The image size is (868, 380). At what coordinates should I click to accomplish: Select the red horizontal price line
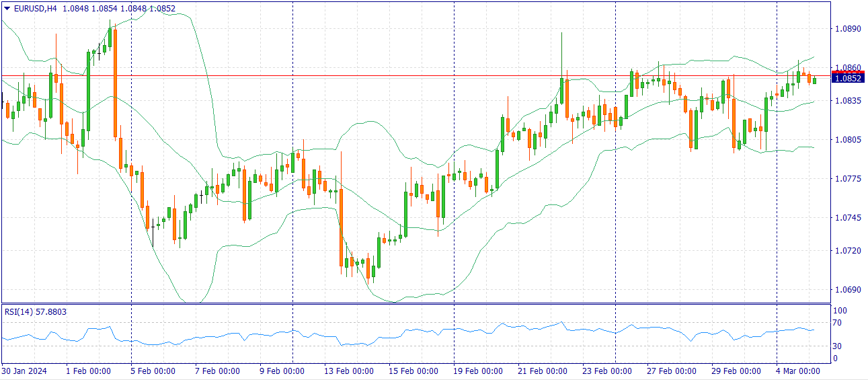click(x=403, y=76)
